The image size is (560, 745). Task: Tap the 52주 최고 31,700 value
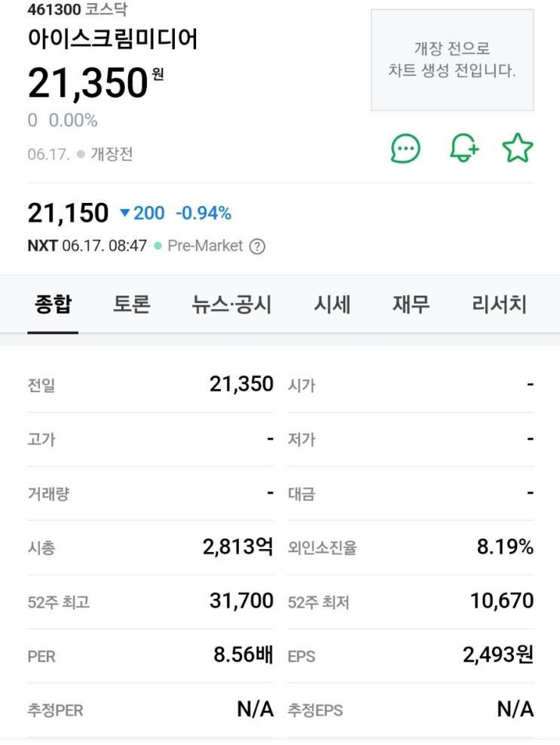click(241, 601)
